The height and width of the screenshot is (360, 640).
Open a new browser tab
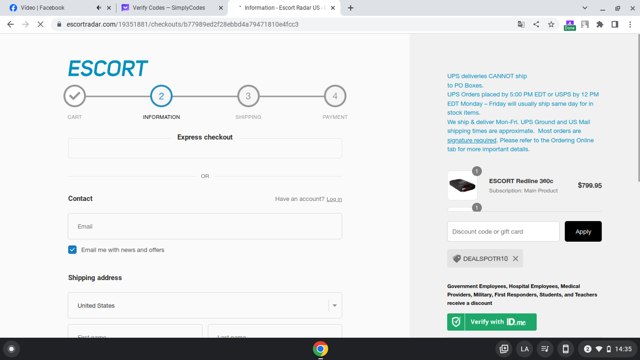tap(351, 8)
